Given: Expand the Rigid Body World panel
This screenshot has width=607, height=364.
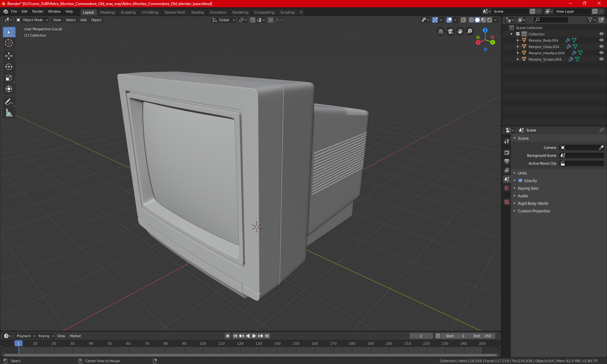Looking at the screenshot, I should (x=533, y=203).
